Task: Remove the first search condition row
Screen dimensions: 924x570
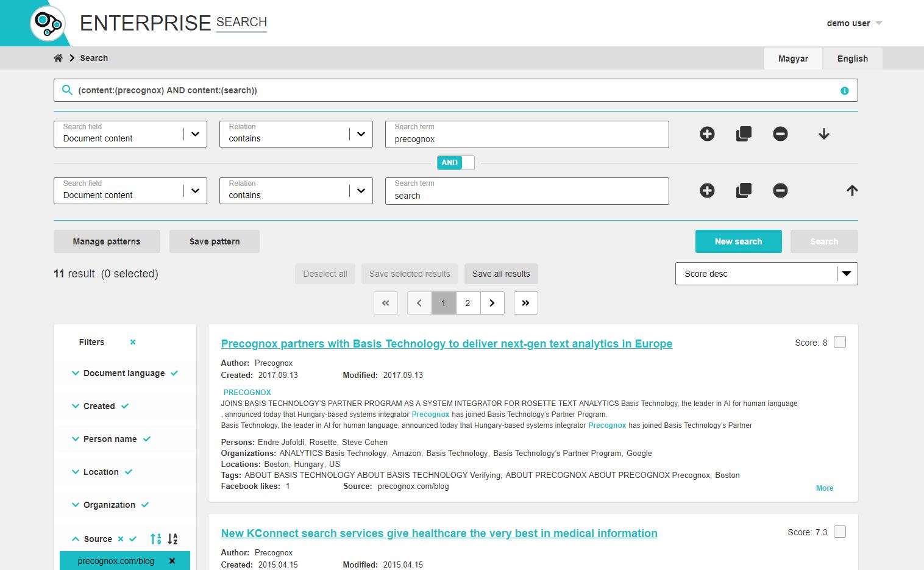Action: (x=780, y=134)
